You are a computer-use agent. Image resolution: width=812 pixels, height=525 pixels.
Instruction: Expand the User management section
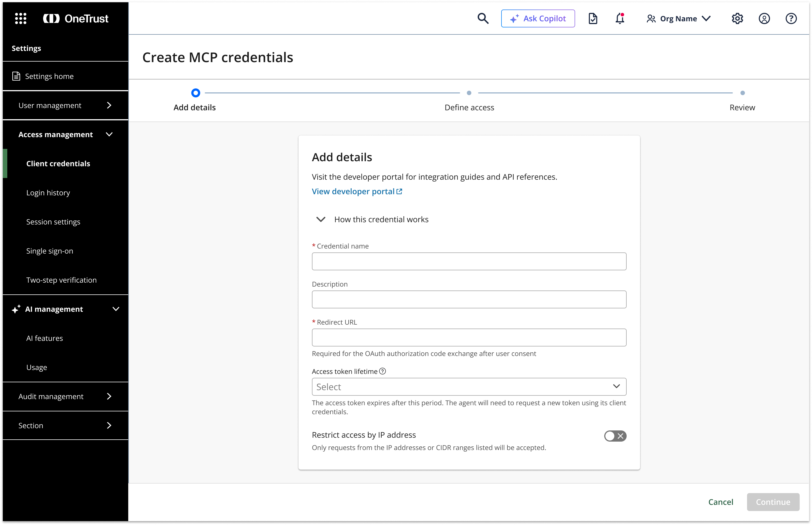point(66,105)
